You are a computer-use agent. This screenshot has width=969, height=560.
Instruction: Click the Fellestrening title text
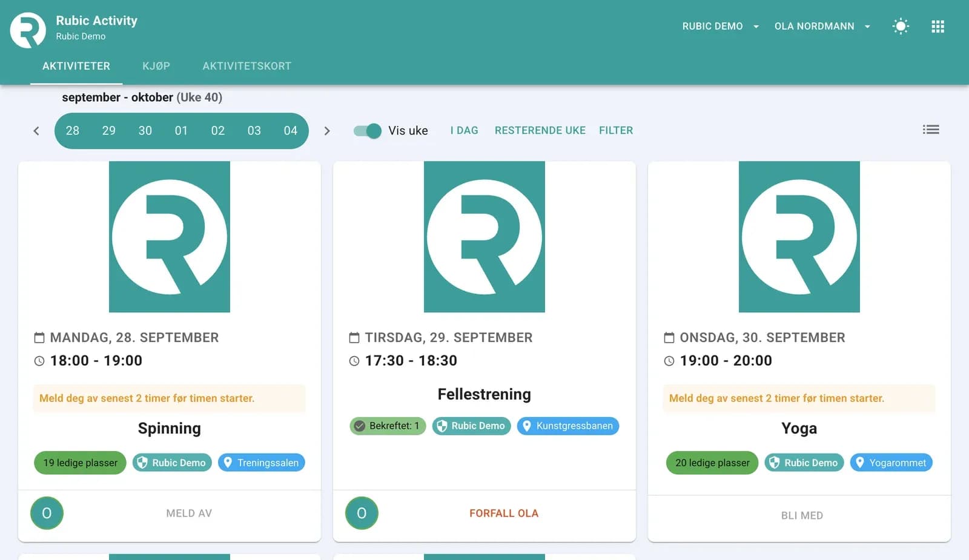(x=484, y=394)
